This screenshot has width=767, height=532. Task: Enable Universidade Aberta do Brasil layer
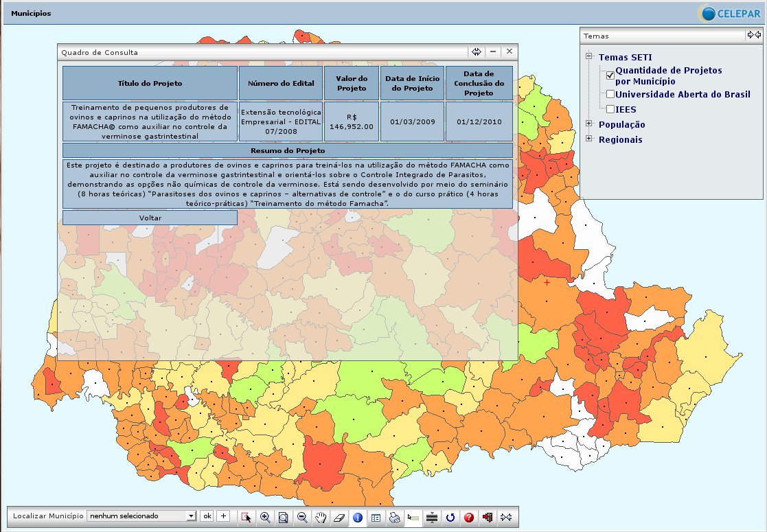point(610,94)
